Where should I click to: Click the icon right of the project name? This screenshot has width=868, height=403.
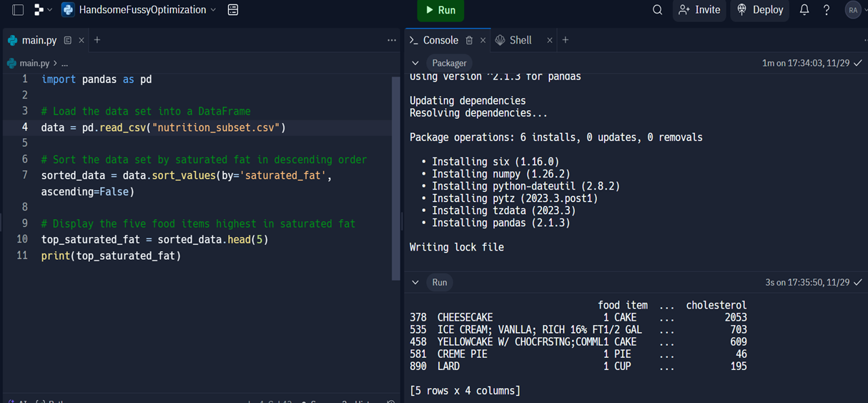233,10
